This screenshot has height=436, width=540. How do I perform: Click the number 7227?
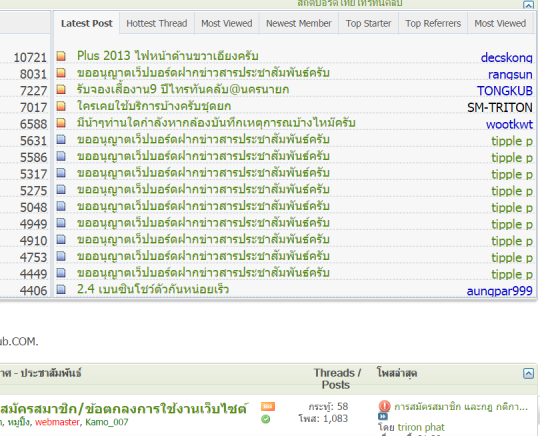[33, 91]
